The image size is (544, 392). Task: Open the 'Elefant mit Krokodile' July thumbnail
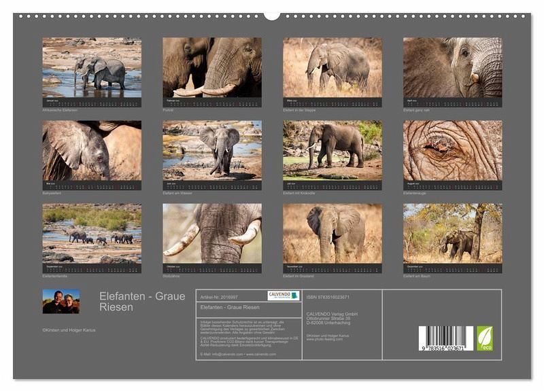(x=333, y=151)
